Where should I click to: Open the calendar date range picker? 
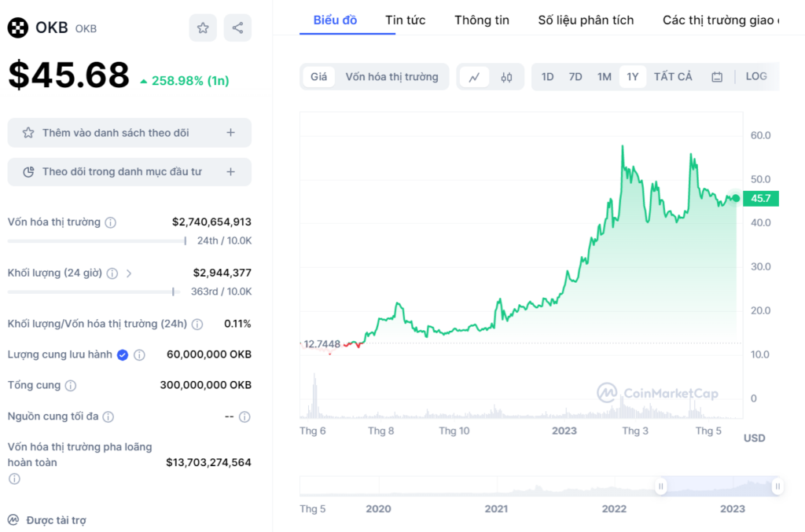click(717, 77)
